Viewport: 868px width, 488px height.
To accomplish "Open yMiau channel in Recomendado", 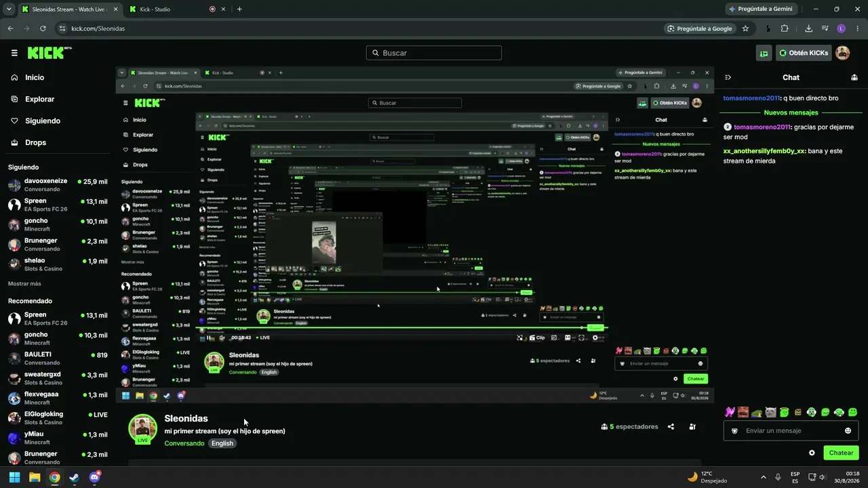I will click(58, 438).
